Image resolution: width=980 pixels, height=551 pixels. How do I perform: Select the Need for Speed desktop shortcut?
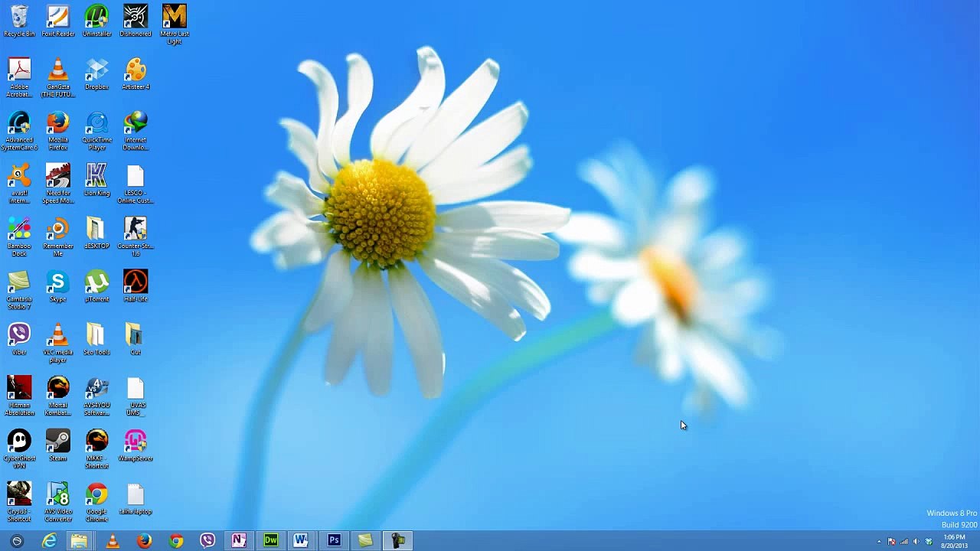(x=58, y=184)
